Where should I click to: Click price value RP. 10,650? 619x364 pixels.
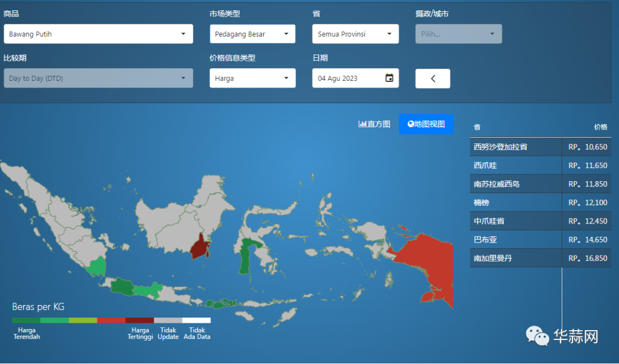point(588,147)
